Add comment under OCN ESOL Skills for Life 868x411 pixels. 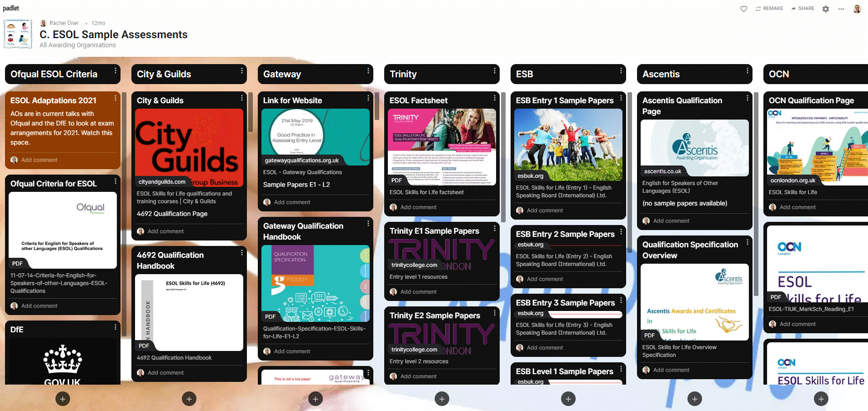coord(798,207)
